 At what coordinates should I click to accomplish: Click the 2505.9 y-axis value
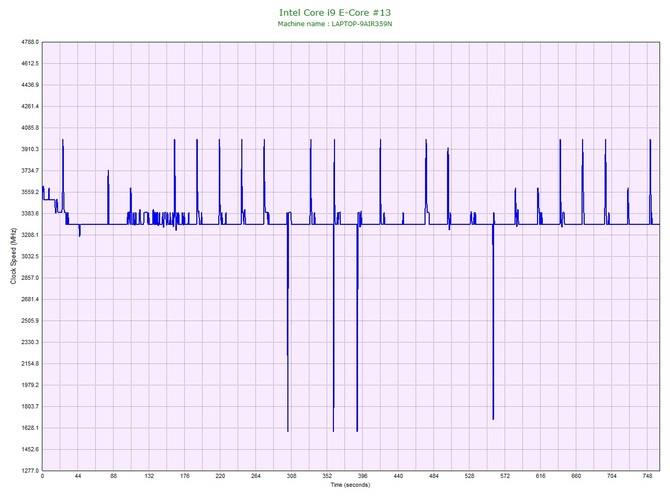30,320
